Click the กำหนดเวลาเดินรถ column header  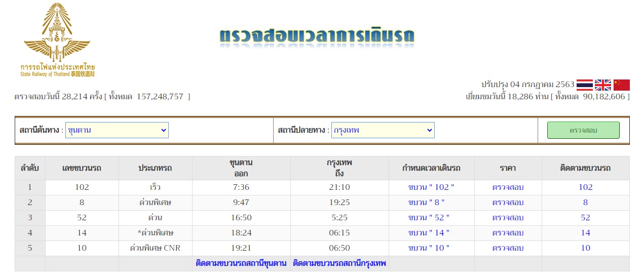431,168
